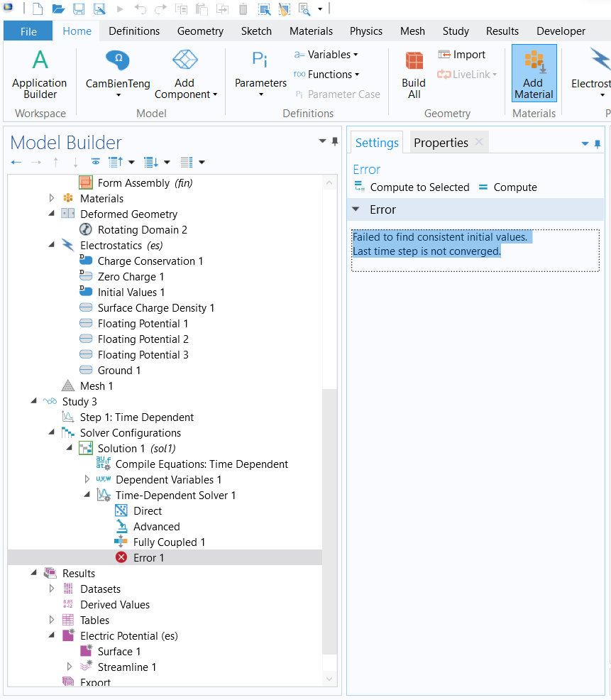Select Step 1: Time Dependent
Screen dimensions: 611x700
pos(136,417)
